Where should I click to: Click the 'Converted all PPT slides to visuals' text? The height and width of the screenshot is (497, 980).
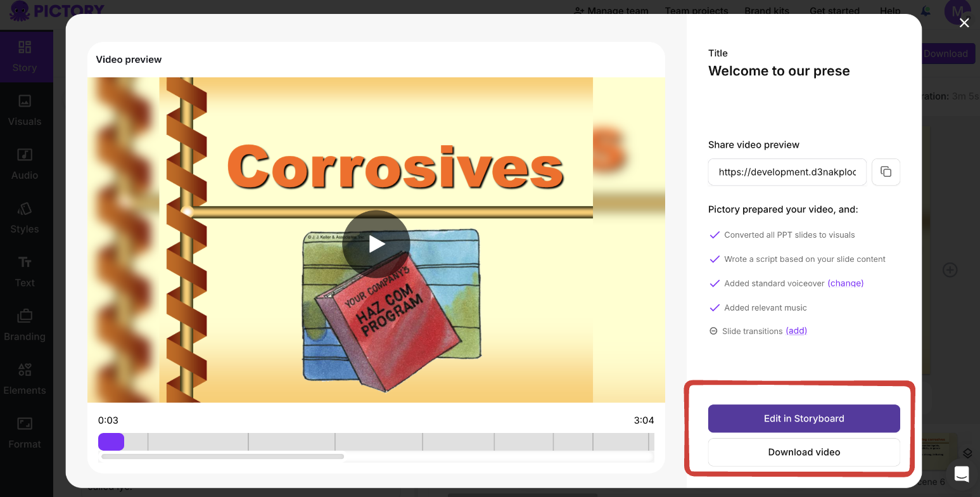(x=789, y=235)
